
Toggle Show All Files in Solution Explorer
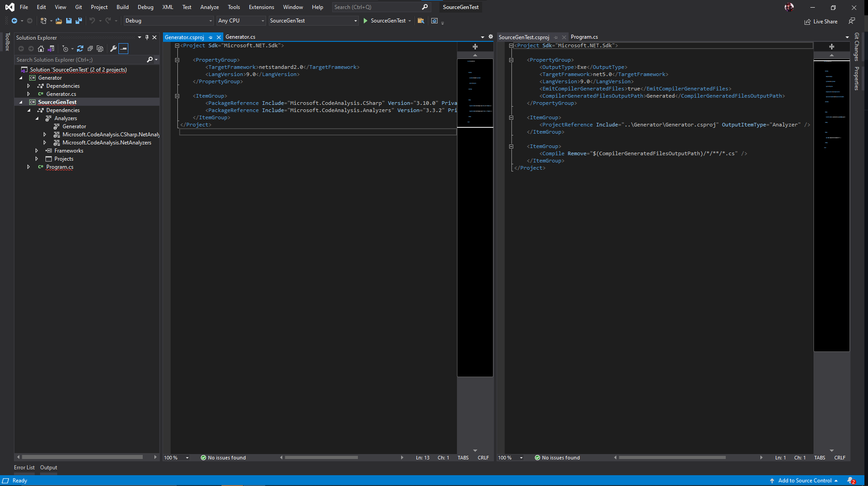click(100, 49)
